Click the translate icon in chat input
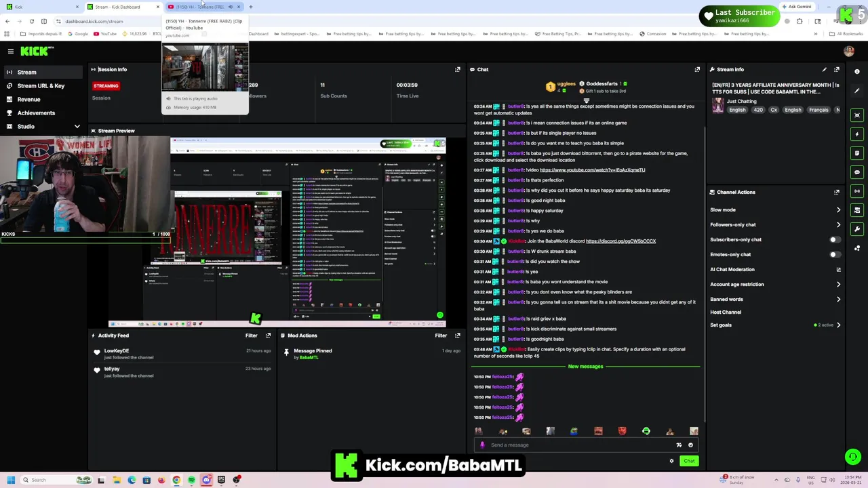Screen dimensions: 868x488 click(x=679, y=445)
